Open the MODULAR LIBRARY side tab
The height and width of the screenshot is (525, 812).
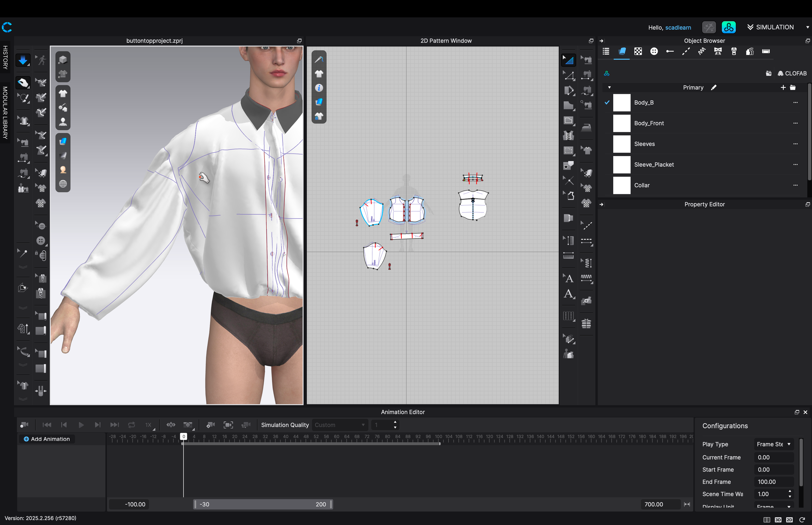pos(5,112)
